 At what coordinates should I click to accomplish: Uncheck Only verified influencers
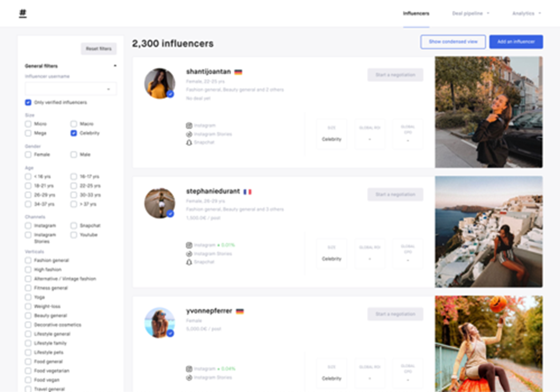click(x=28, y=102)
